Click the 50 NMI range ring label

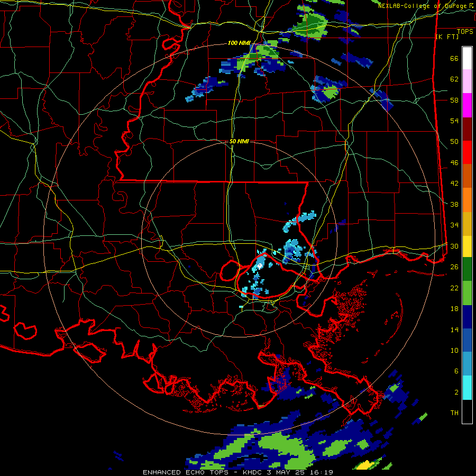239,141
